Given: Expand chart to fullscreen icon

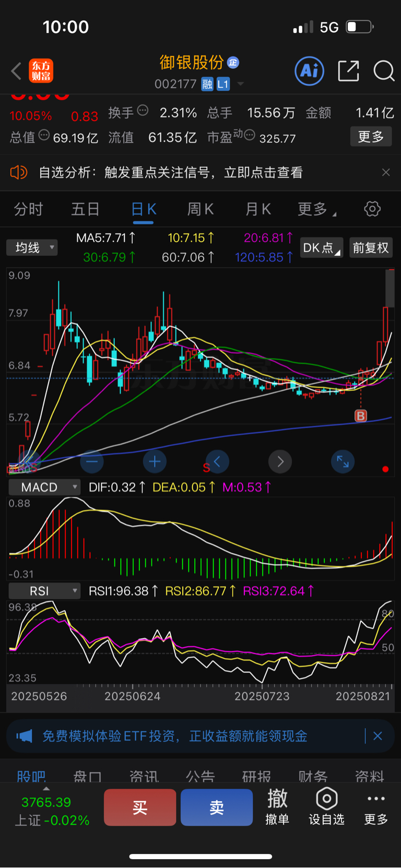Looking at the screenshot, I should [x=343, y=461].
